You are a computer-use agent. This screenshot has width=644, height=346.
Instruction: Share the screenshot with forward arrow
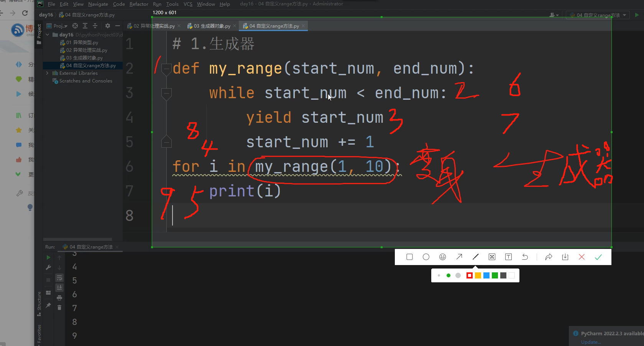click(x=549, y=257)
